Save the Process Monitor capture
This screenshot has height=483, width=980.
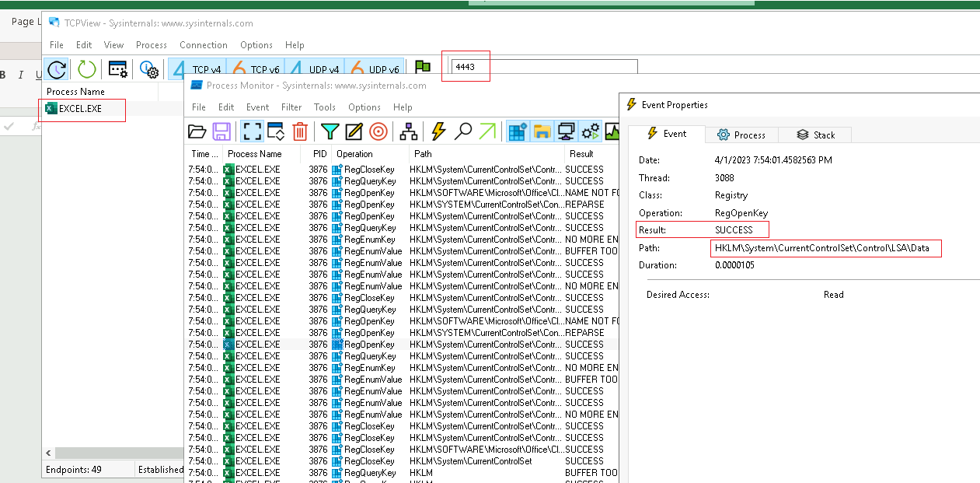tap(221, 131)
